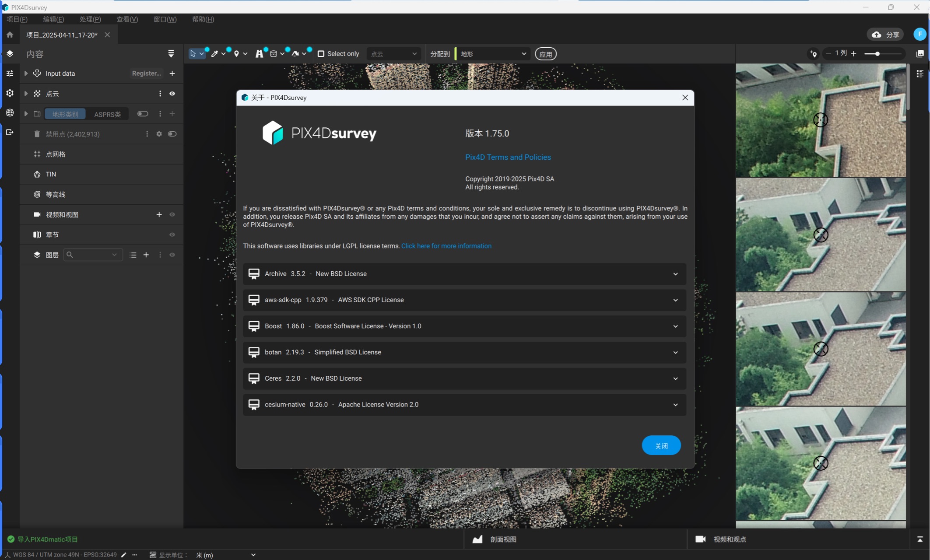Open the display units dropdown

point(225,555)
